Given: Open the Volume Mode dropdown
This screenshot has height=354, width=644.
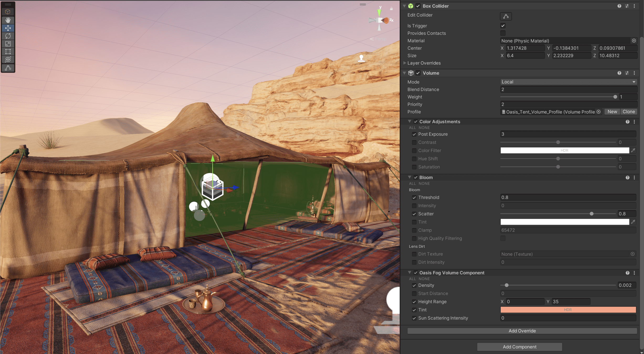Looking at the screenshot, I should 568,82.
